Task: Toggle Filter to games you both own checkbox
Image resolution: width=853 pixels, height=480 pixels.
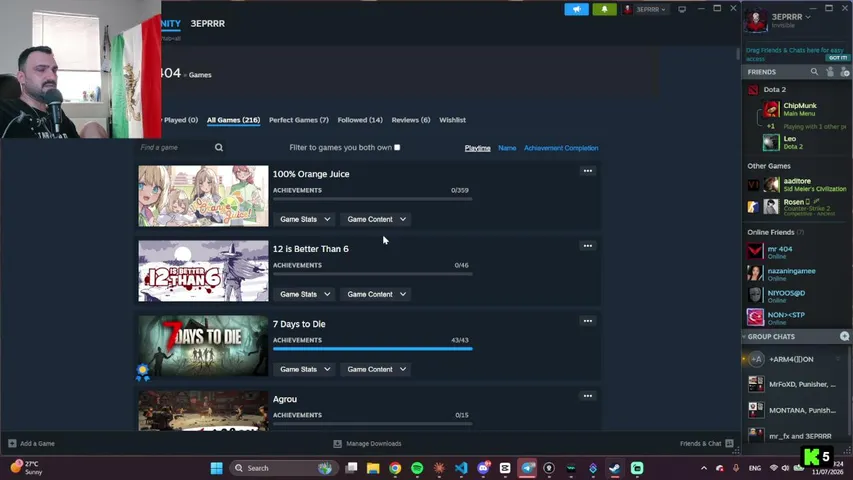Action: coord(397,147)
